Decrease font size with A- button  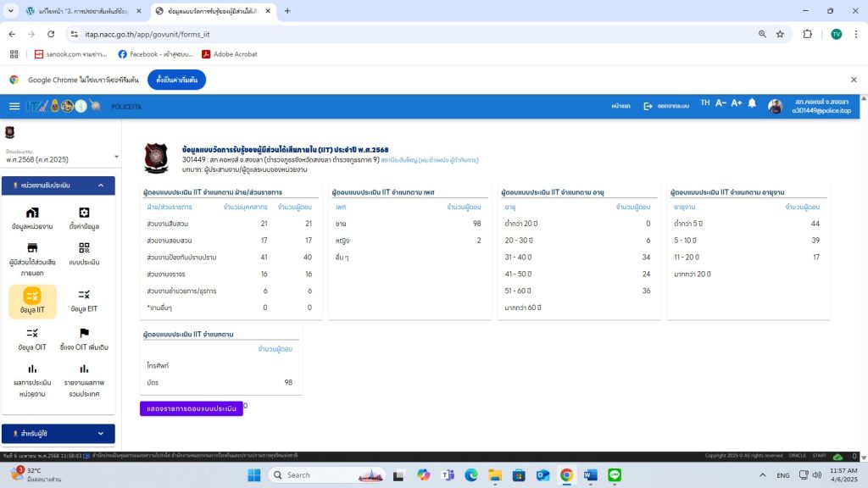pos(721,103)
